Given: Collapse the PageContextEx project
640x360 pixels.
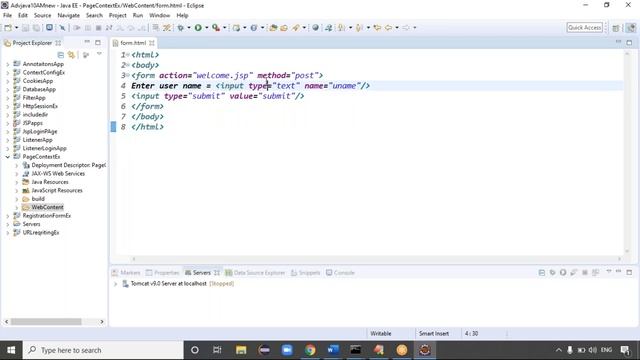Looking at the screenshot, I should [8, 157].
